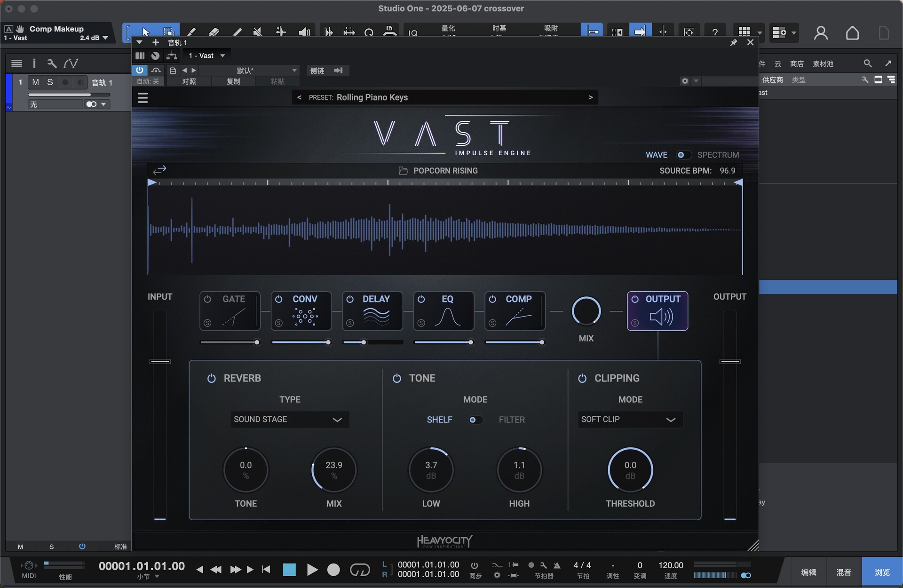Select the OUTPUT module
The height and width of the screenshot is (588, 903).
(x=657, y=311)
